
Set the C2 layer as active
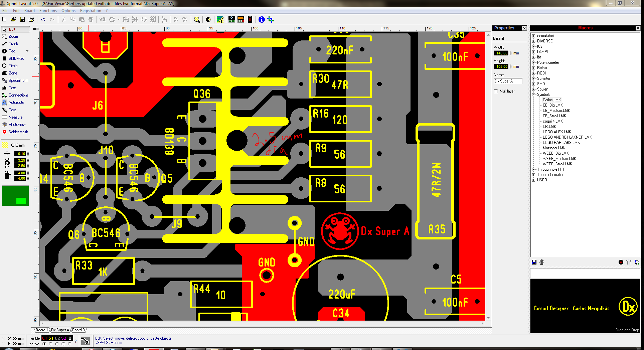[x=57, y=344]
